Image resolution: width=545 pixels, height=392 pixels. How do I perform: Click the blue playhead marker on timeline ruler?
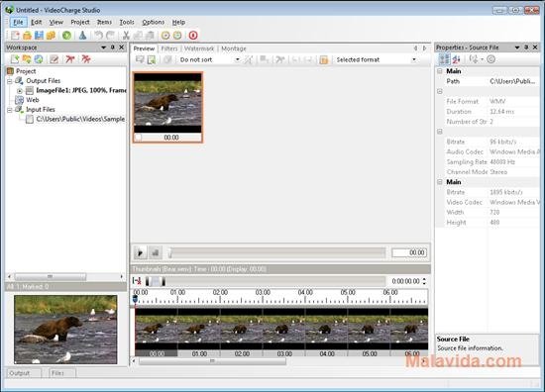point(135,299)
